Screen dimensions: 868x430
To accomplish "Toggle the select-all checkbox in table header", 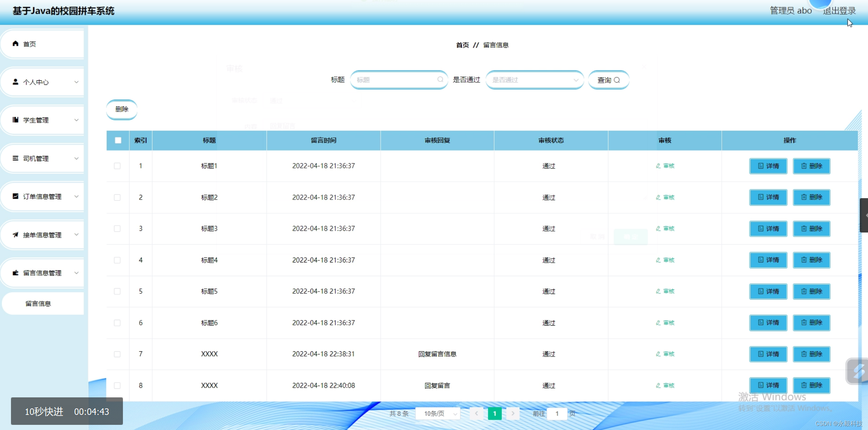I will [x=118, y=140].
